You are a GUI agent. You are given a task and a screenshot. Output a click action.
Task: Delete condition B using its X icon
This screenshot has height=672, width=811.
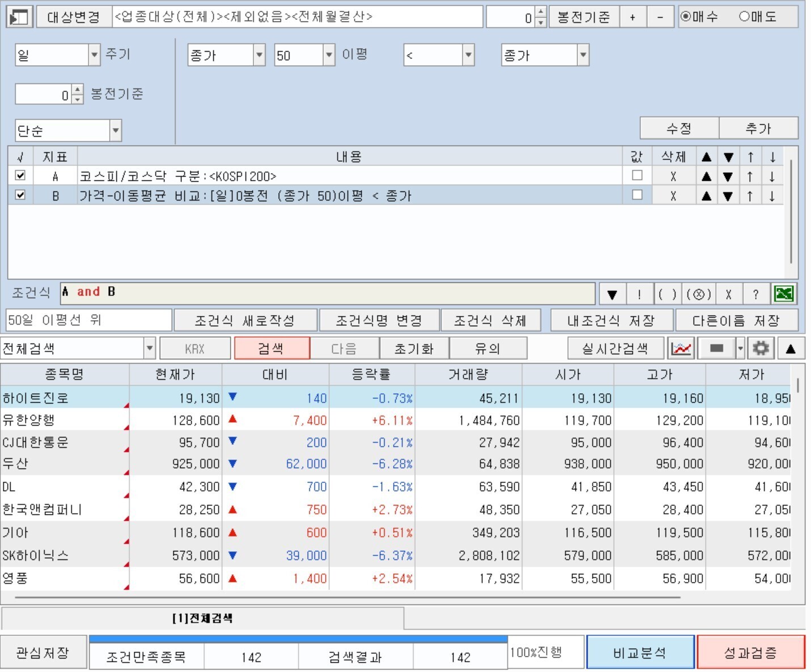point(673,196)
